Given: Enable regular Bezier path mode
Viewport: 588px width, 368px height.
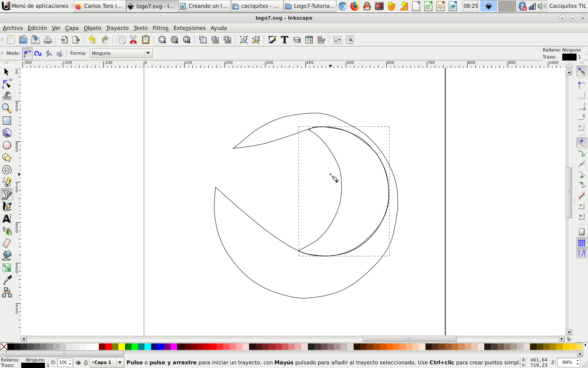Looking at the screenshot, I should 27,53.
